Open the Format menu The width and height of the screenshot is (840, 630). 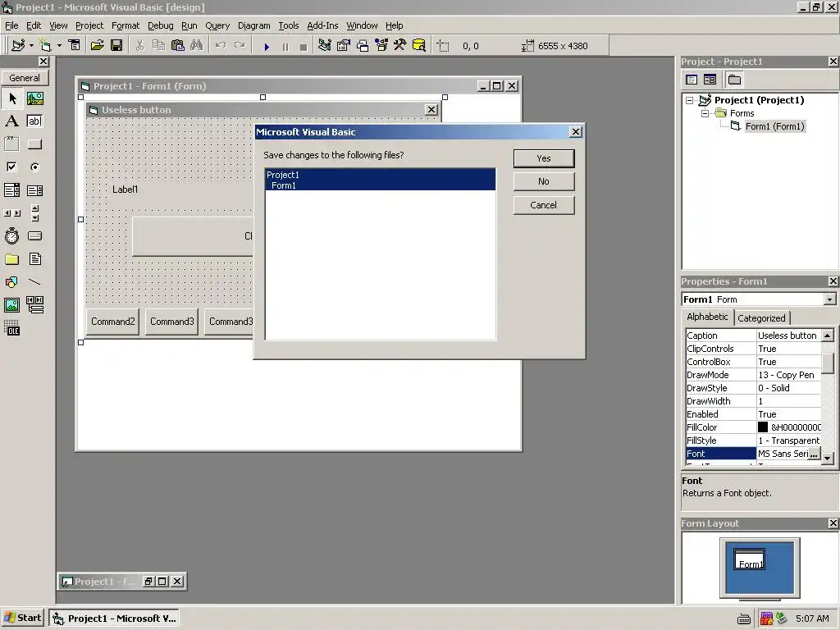tap(126, 25)
